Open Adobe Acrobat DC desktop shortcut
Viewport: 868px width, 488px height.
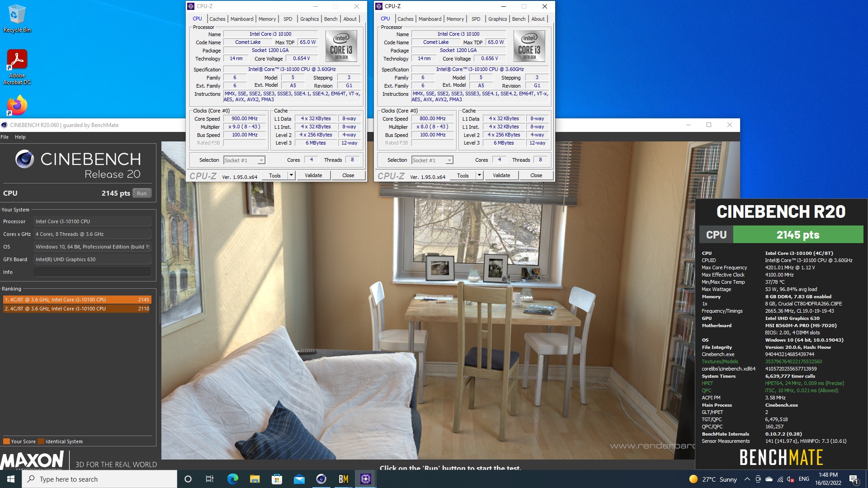pyautogui.click(x=17, y=67)
